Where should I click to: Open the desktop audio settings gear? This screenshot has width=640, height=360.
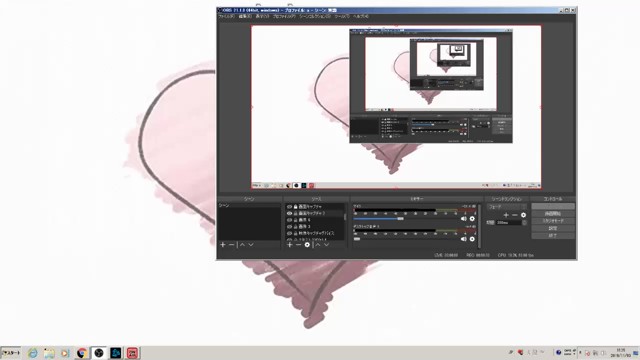point(472,239)
